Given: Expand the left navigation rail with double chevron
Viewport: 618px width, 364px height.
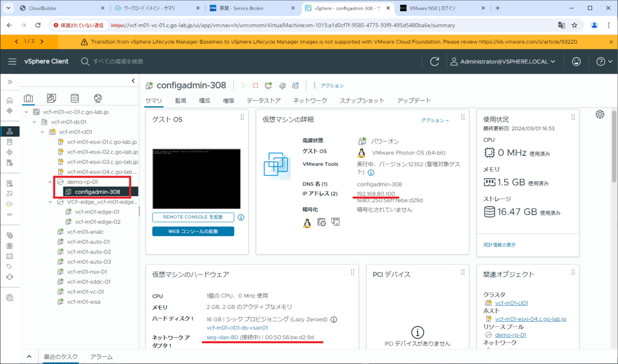Looking at the screenshot, I should [9, 82].
